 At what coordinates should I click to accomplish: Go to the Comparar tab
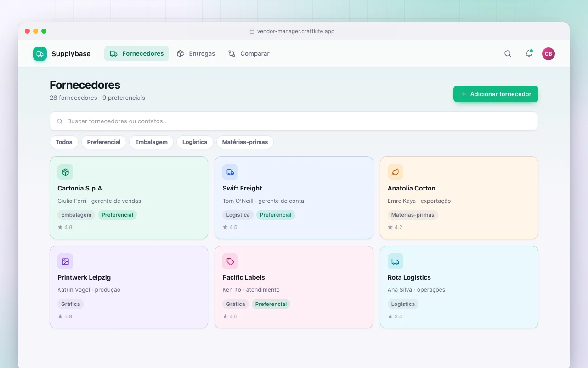[249, 54]
